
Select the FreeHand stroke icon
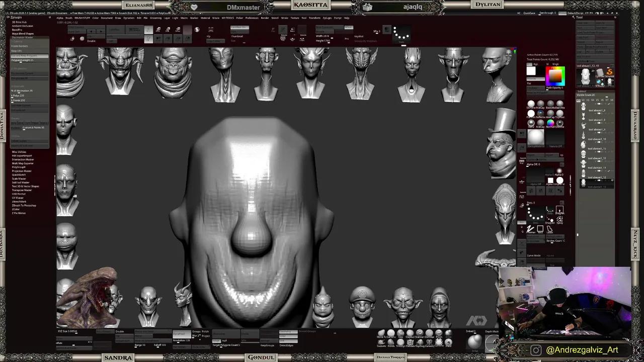point(531,229)
